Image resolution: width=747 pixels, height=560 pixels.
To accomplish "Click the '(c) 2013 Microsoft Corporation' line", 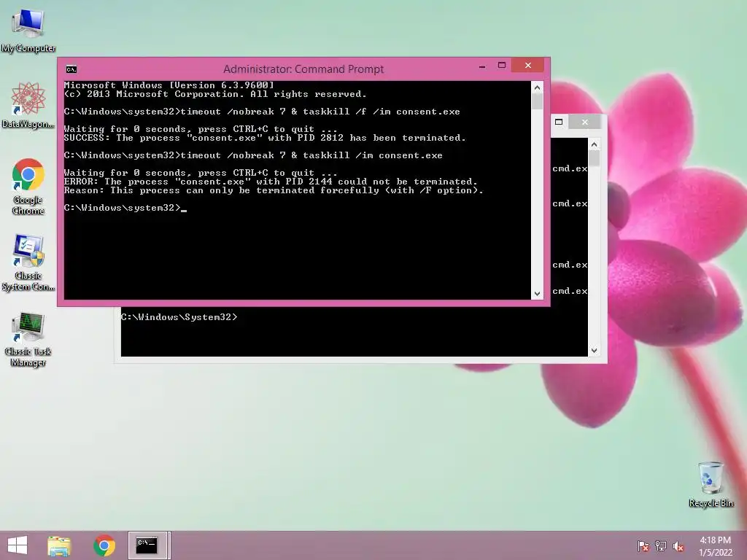I will coord(215,94).
